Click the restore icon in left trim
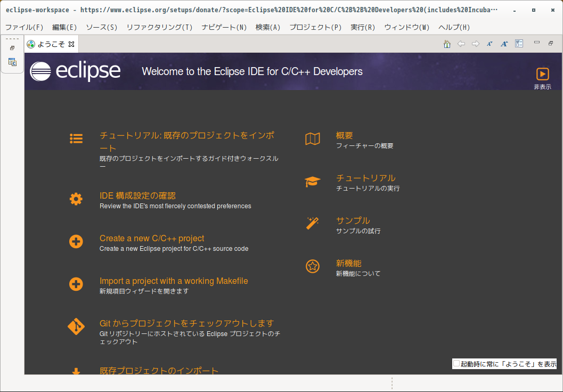This screenshot has height=392, width=563. (12, 48)
